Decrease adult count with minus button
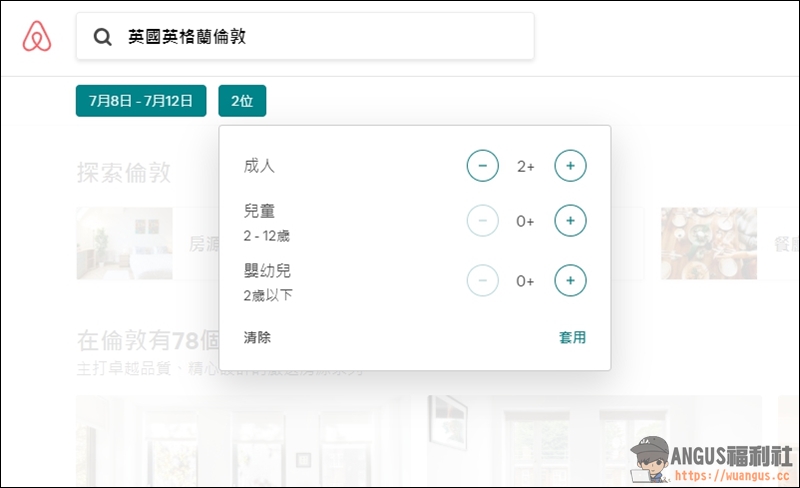 point(482,166)
